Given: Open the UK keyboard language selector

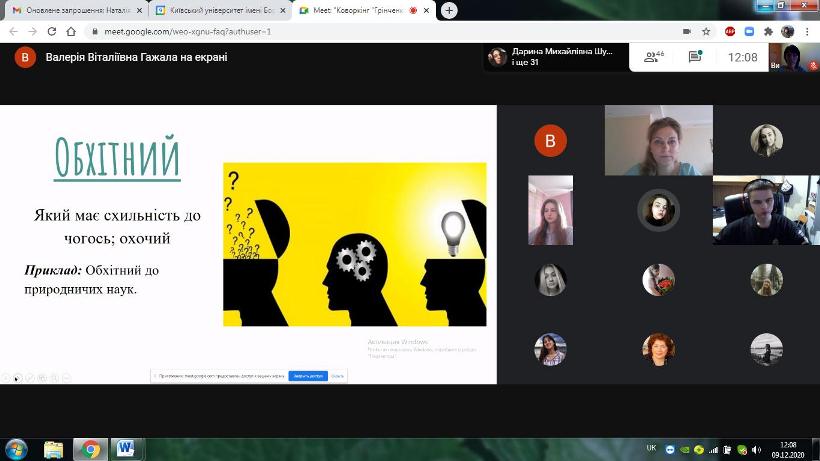Looking at the screenshot, I should pyautogui.click(x=651, y=448).
